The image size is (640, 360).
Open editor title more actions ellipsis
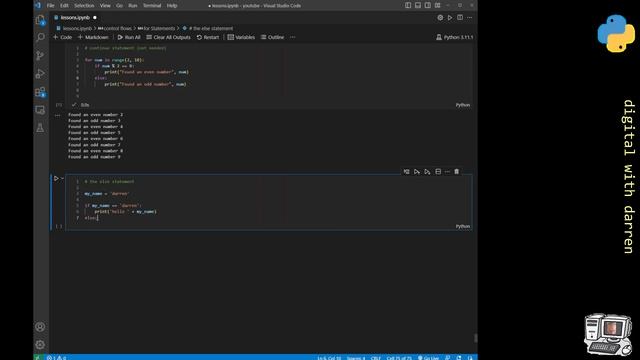click(x=470, y=18)
